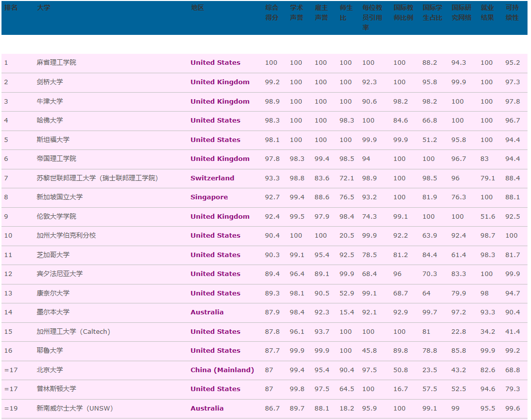Select 新南威尔士大学 (UNSW) name
Viewport: 531px width, 420px height.
click(x=75, y=408)
